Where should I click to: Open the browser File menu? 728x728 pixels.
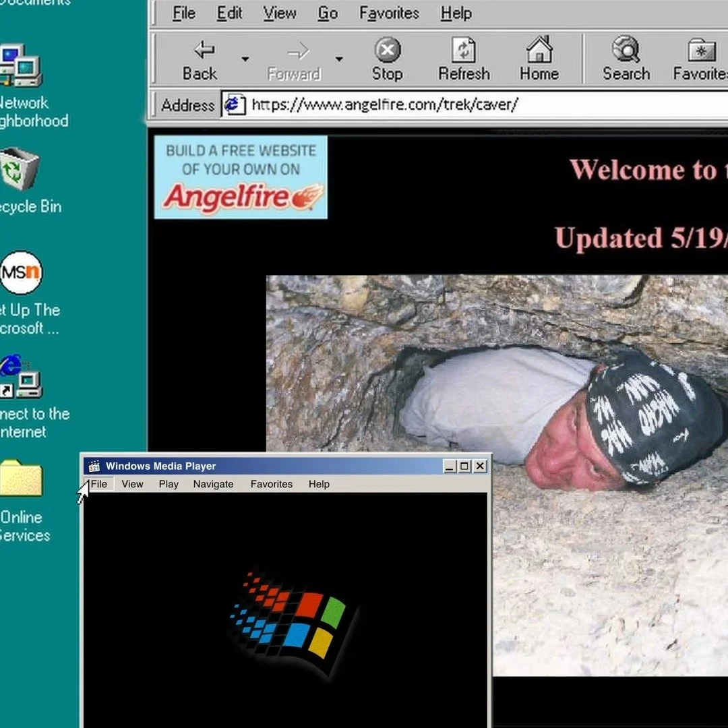184,13
